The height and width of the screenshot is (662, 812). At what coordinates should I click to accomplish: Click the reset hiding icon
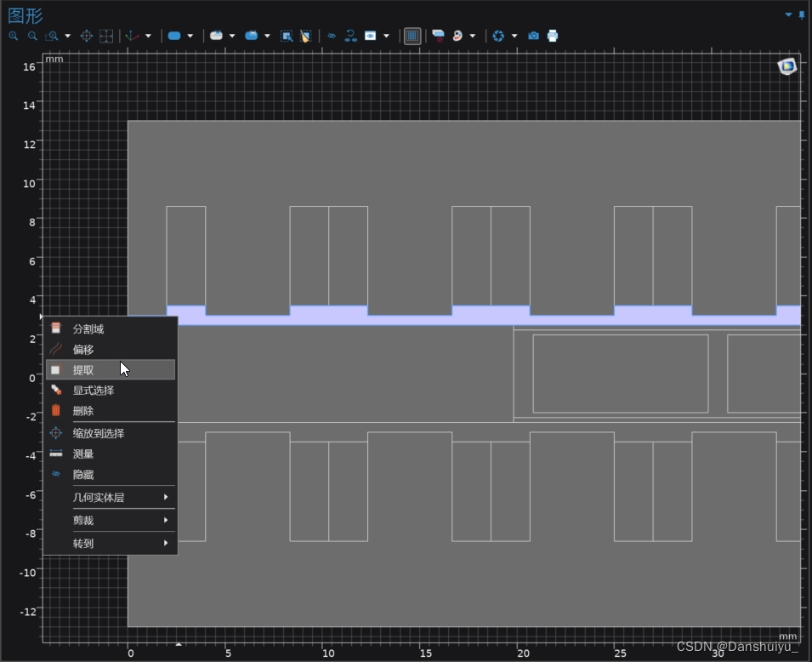(351, 36)
